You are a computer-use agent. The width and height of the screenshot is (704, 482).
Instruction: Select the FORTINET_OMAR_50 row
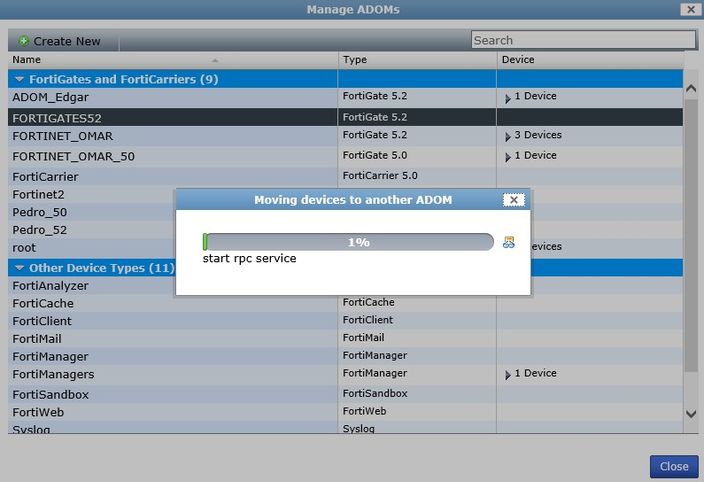(345, 156)
